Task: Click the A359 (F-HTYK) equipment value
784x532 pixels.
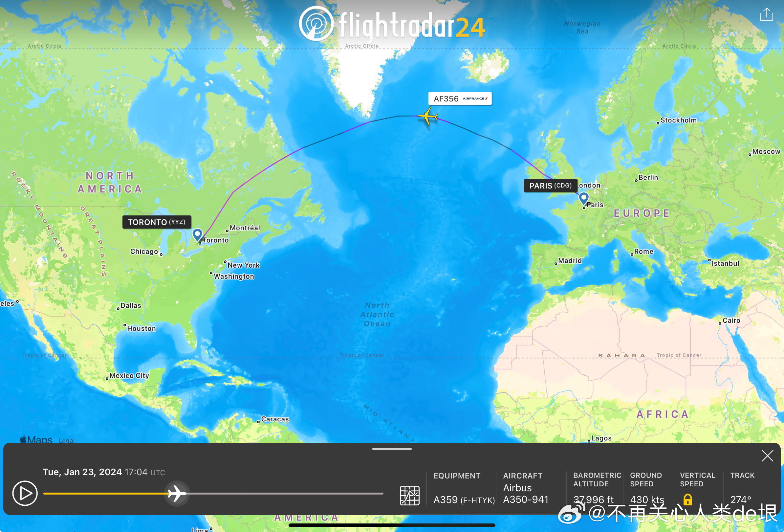Action: pyautogui.click(x=464, y=499)
